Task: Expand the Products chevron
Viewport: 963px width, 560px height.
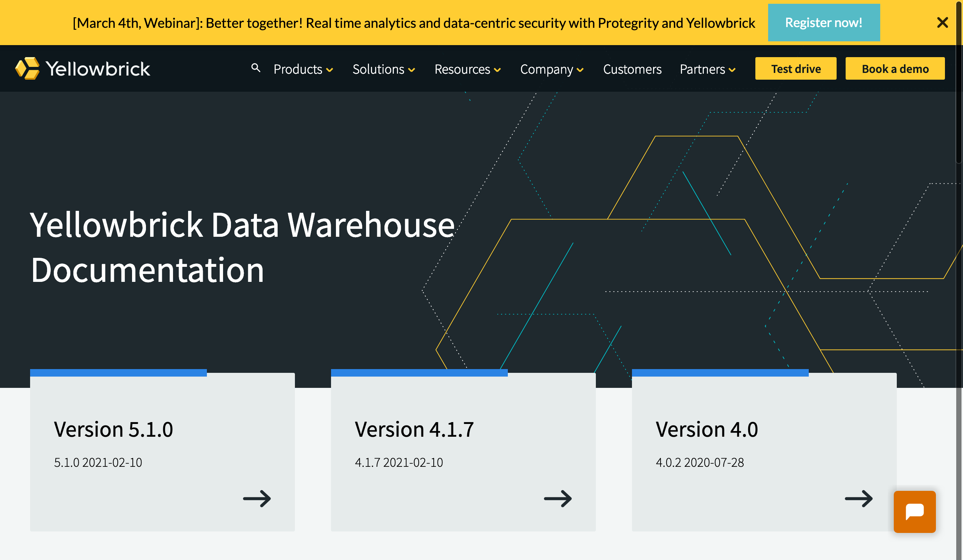Action: (330, 70)
